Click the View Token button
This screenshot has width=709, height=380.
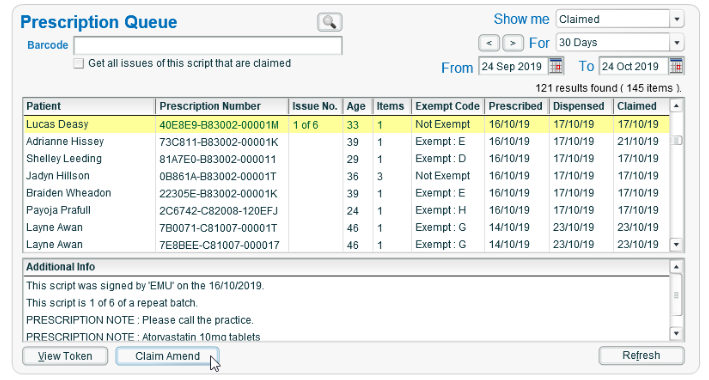[65, 356]
